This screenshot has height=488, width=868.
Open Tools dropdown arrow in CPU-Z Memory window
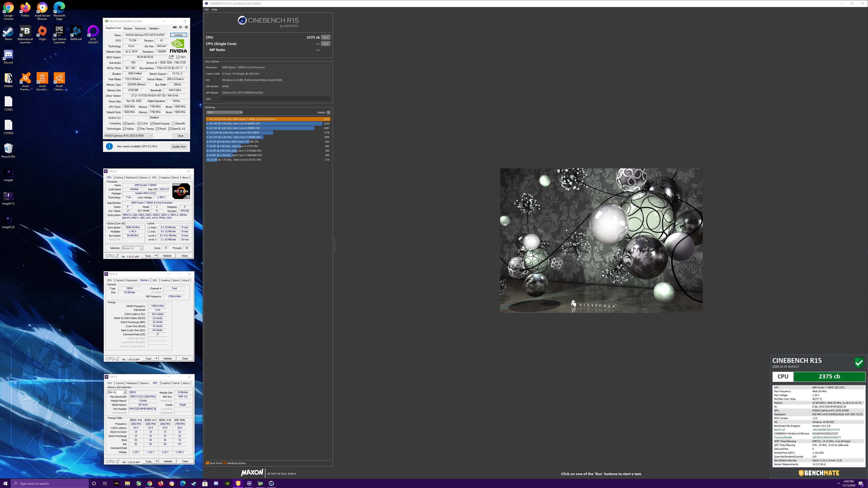pos(156,358)
